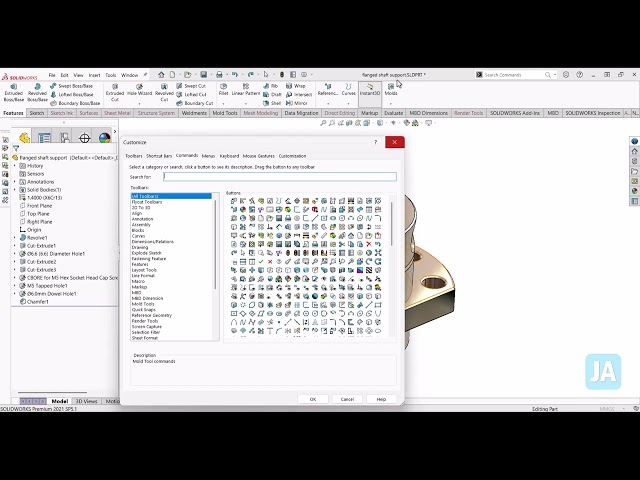This screenshot has height=480, width=640.
Task: Open the 3D Views bottom tab
Action: [x=87, y=401]
